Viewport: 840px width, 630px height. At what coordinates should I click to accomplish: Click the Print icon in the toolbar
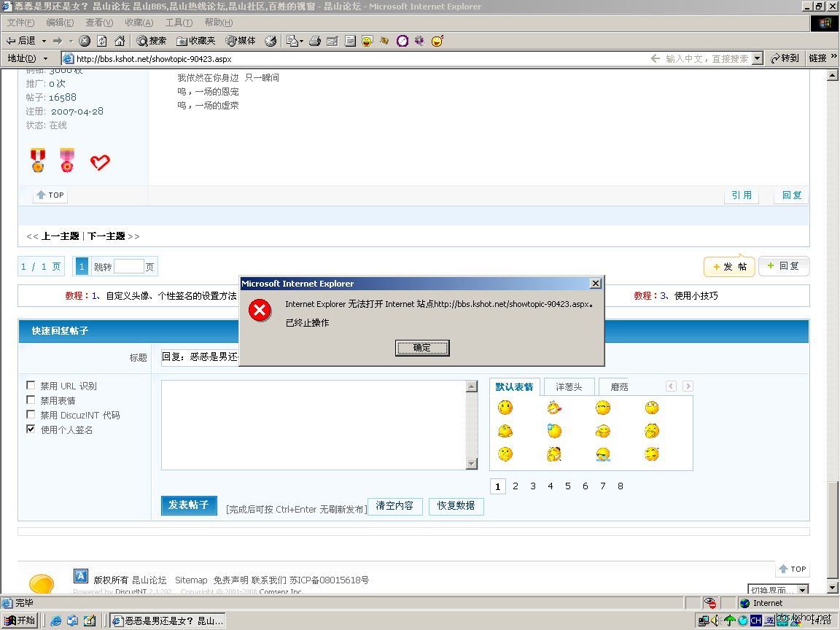click(x=315, y=41)
